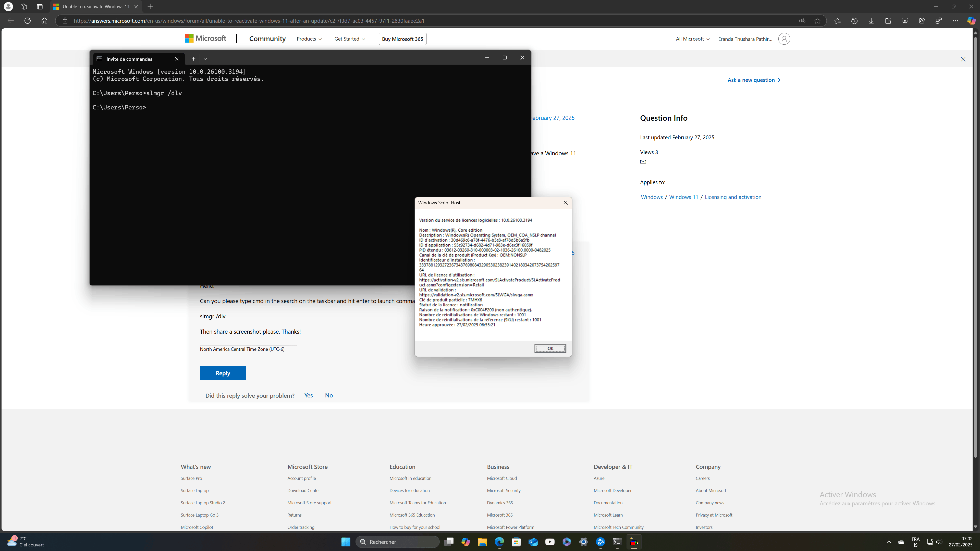Answer Yes to reply solved problem
The width and height of the screenshot is (980, 551).
pos(309,395)
